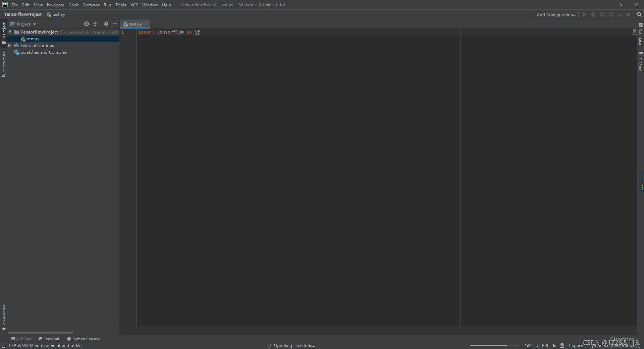644x349 pixels.
Task: Click line number 1 in gutter
Action: click(x=123, y=32)
